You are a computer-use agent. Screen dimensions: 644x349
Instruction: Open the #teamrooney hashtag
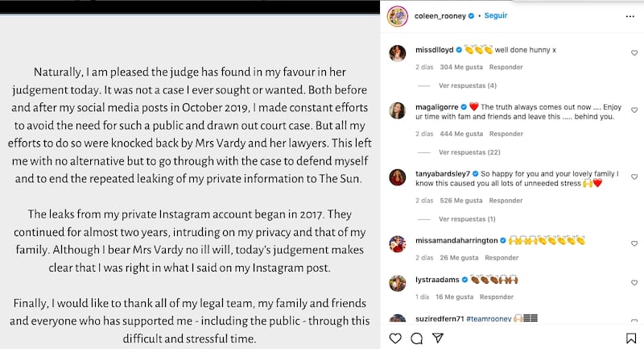[x=489, y=318]
